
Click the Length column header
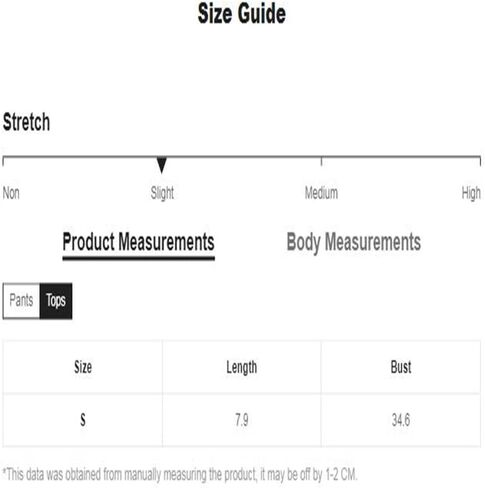(242, 368)
